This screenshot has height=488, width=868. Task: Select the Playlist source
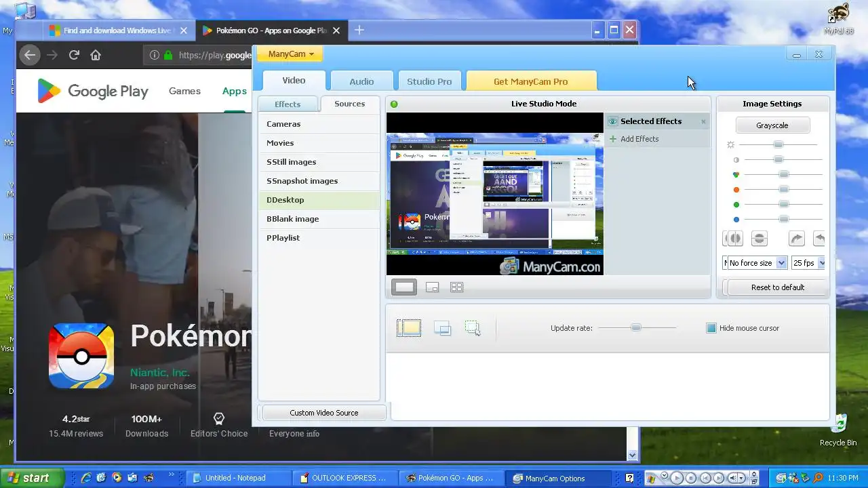pos(319,238)
